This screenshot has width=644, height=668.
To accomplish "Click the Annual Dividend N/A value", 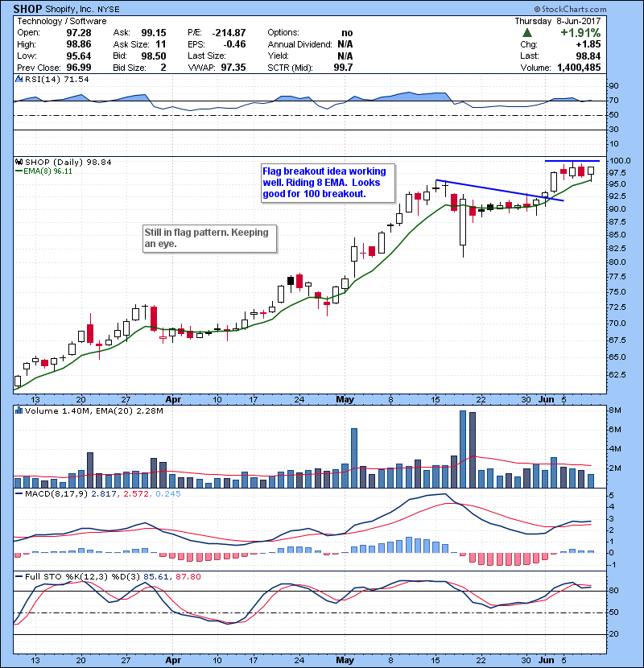I will [x=345, y=44].
